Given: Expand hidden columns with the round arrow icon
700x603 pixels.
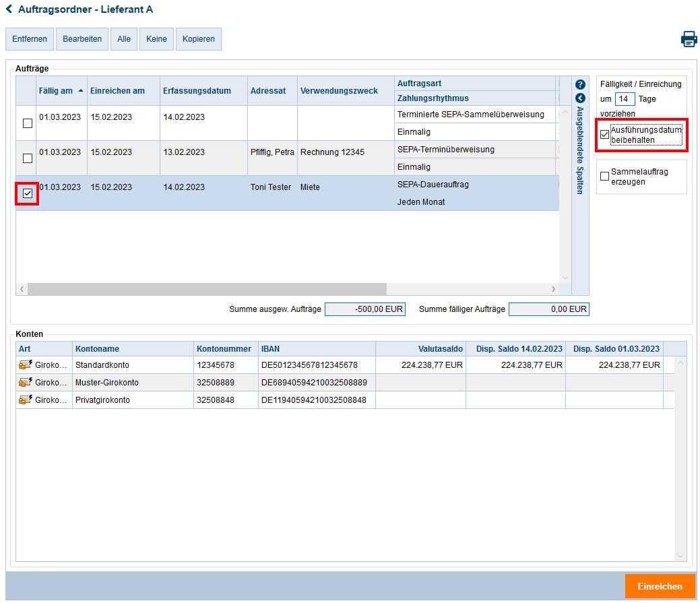Looking at the screenshot, I should [580, 98].
